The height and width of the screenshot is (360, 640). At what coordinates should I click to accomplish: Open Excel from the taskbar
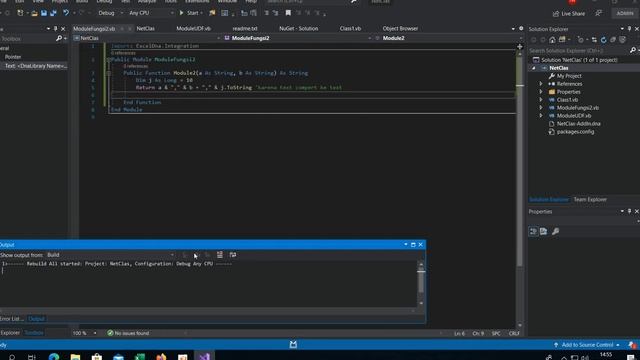(140, 357)
